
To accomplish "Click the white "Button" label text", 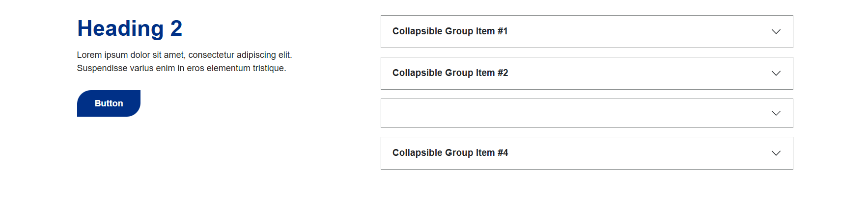I will pyautogui.click(x=109, y=103).
